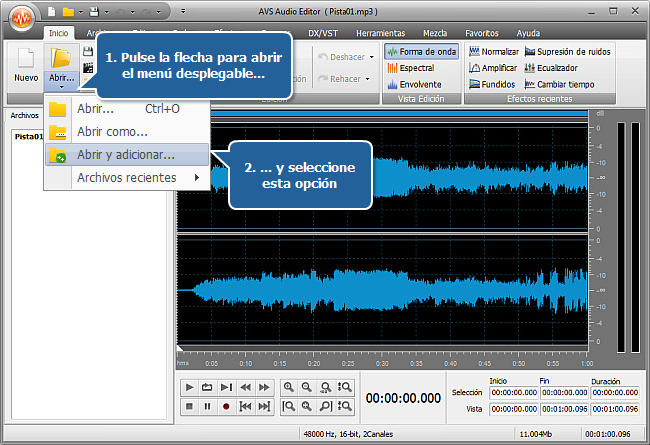The height and width of the screenshot is (445, 650).
Task: Click the new document icon in quick access toolbar
Action: [51, 12]
